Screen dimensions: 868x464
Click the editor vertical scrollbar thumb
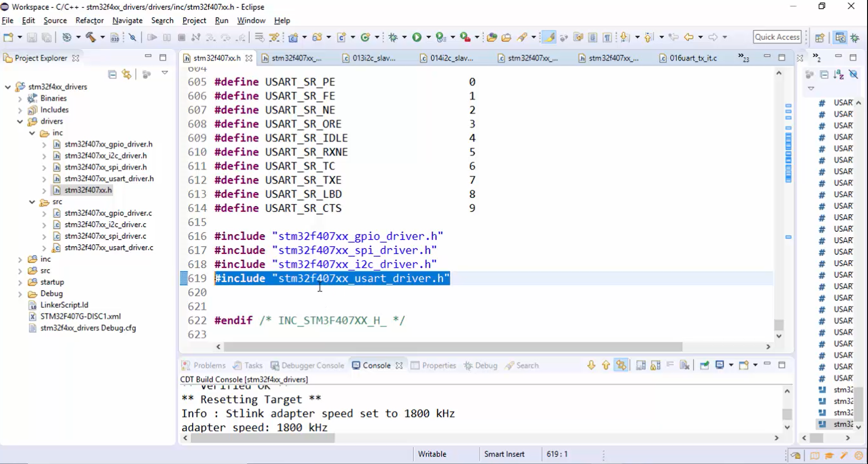(x=779, y=324)
